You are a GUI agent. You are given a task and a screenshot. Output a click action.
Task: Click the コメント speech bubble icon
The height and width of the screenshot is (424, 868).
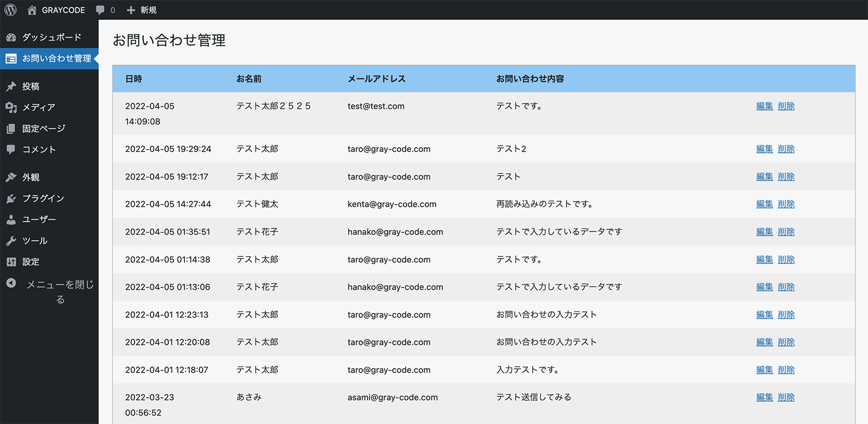[11, 149]
